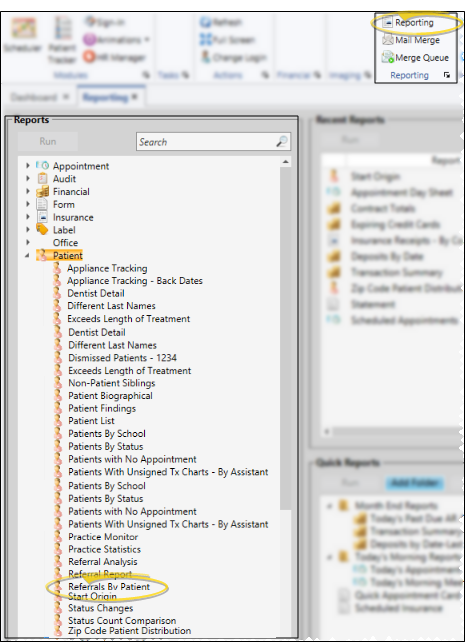Open the Reporting group dialog launcher

click(447, 75)
